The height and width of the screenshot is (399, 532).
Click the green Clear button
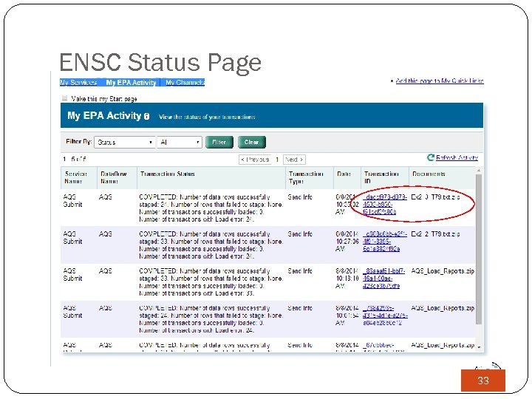252,142
